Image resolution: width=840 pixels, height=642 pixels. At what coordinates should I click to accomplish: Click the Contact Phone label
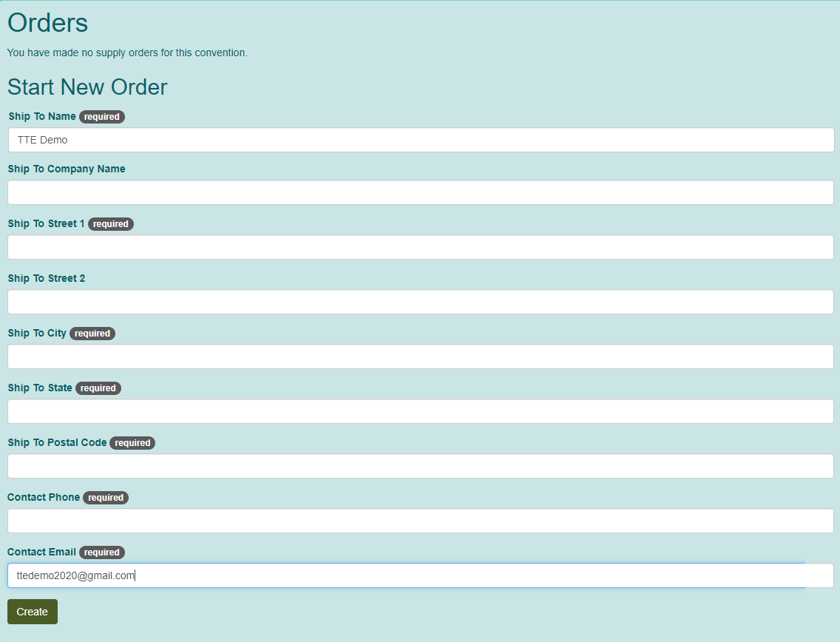pos(44,497)
